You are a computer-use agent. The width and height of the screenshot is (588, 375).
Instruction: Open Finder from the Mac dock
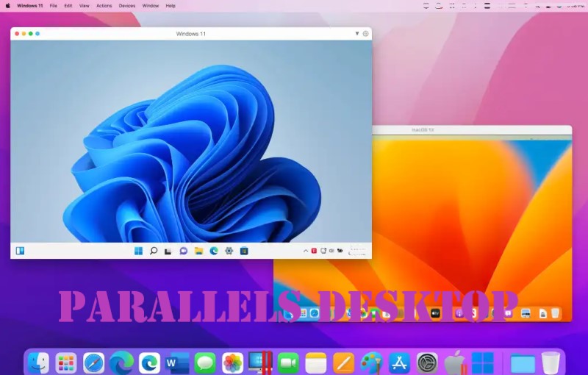pos(38,363)
